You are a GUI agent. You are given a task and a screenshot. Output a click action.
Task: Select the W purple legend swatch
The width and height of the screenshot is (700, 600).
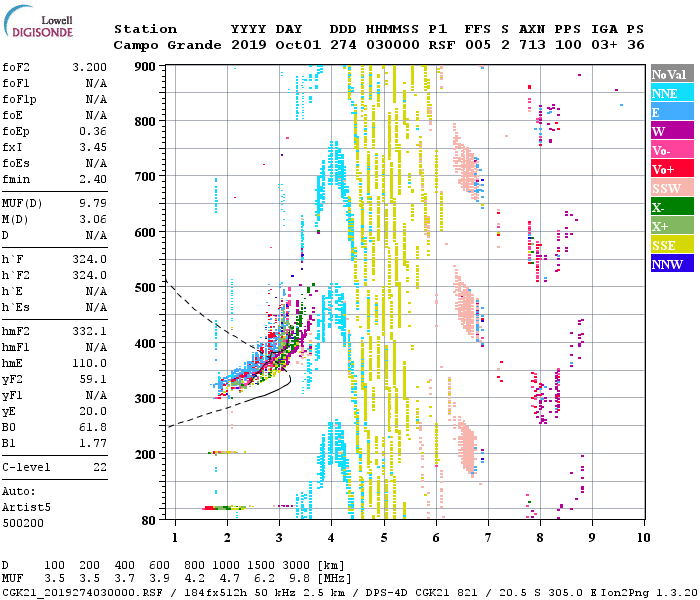point(672,131)
